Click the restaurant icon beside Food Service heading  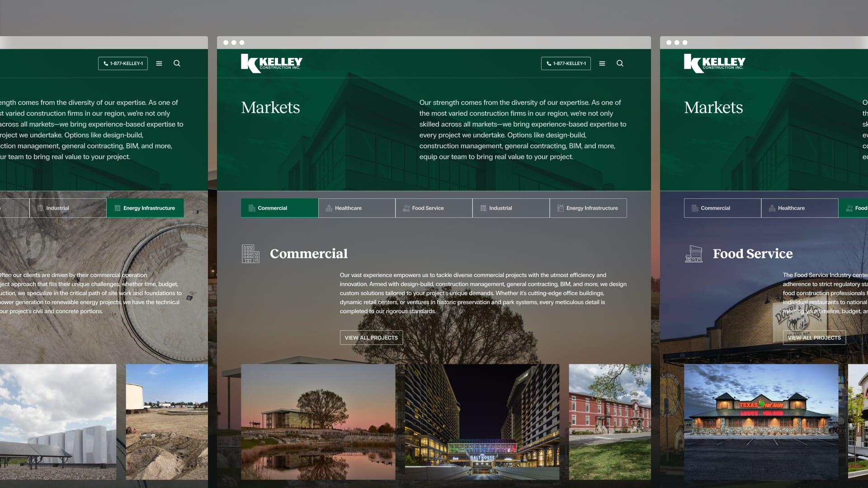693,254
